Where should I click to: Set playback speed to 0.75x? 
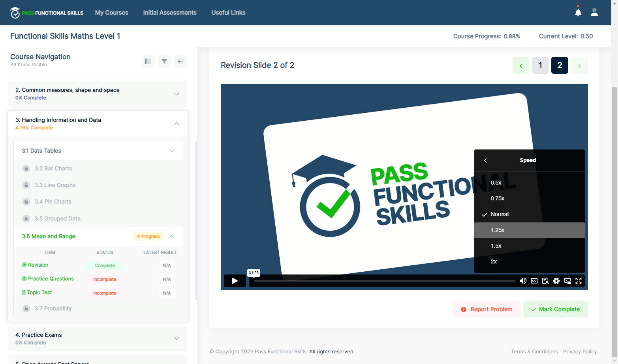tap(530, 198)
